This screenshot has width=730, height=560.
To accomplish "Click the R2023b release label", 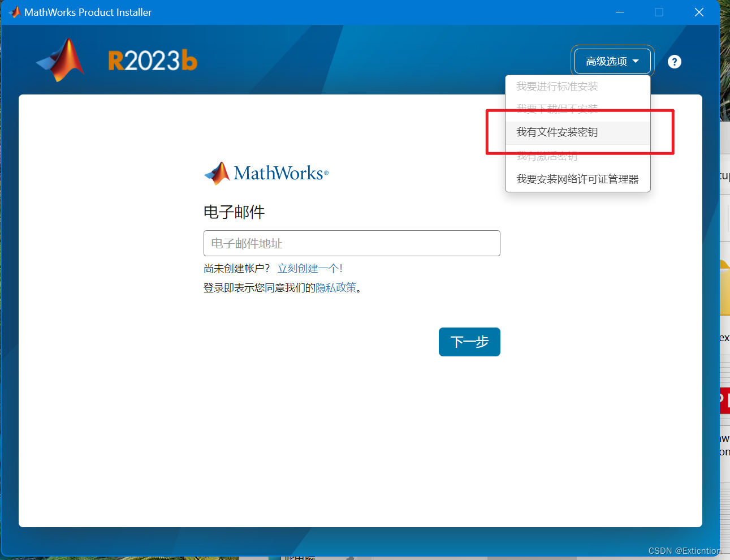I will coord(153,61).
